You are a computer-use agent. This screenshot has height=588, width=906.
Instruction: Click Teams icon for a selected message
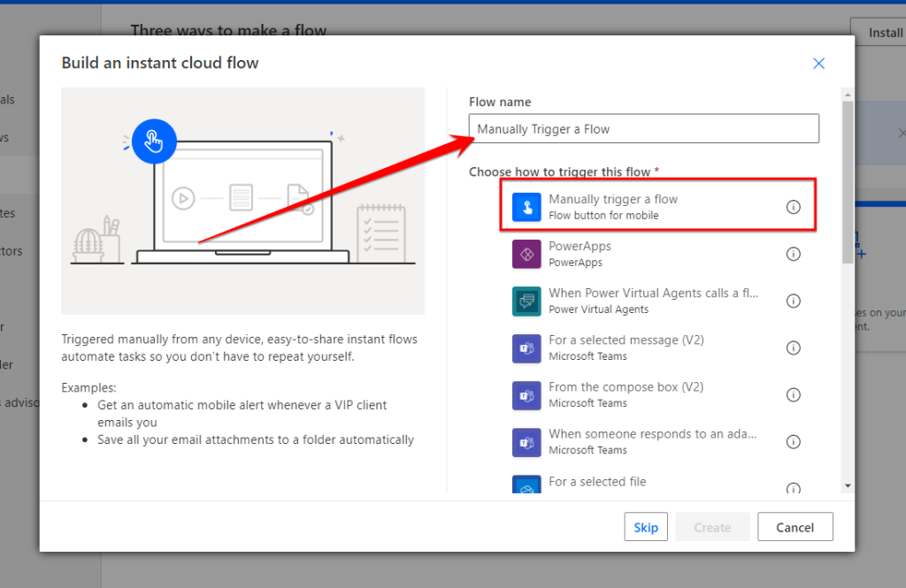click(x=526, y=348)
